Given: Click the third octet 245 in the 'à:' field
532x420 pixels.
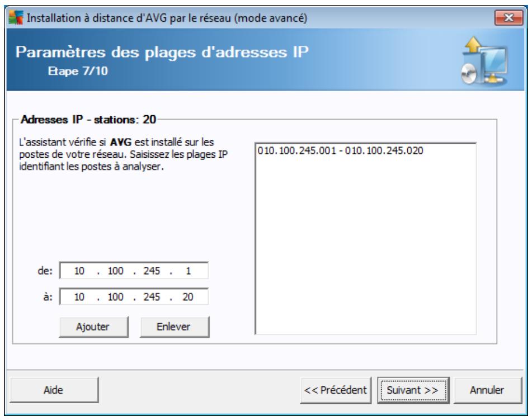Looking at the screenshot, I should pos(152,297).
